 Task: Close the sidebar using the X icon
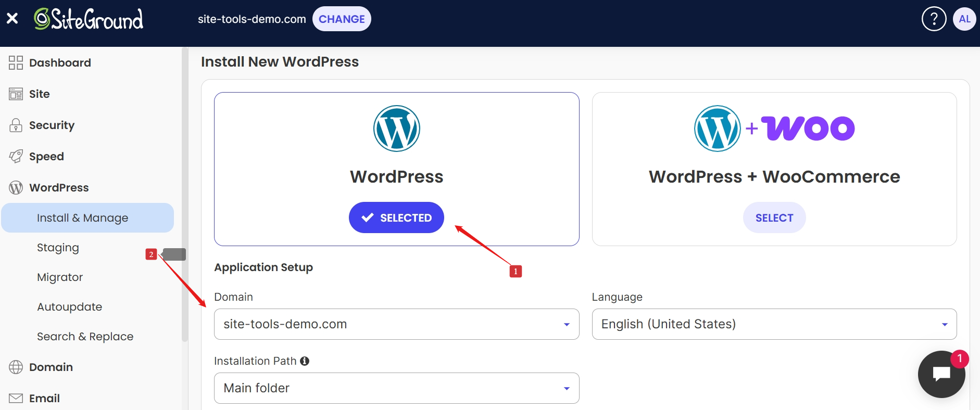coord(12,19)
